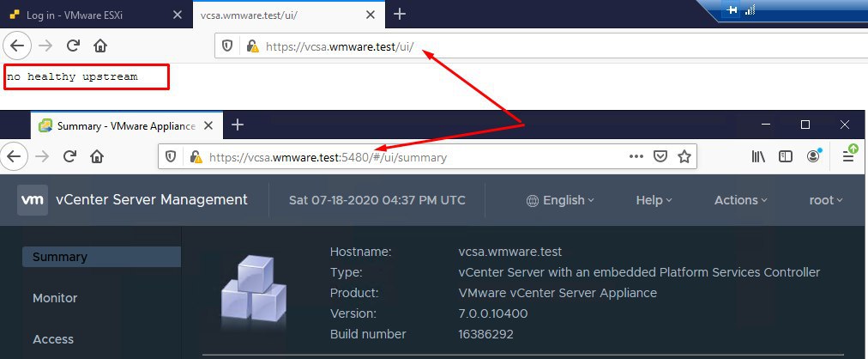
Task: Click the shield tracking protection icon in upper address bar
Action: point(227,46)
